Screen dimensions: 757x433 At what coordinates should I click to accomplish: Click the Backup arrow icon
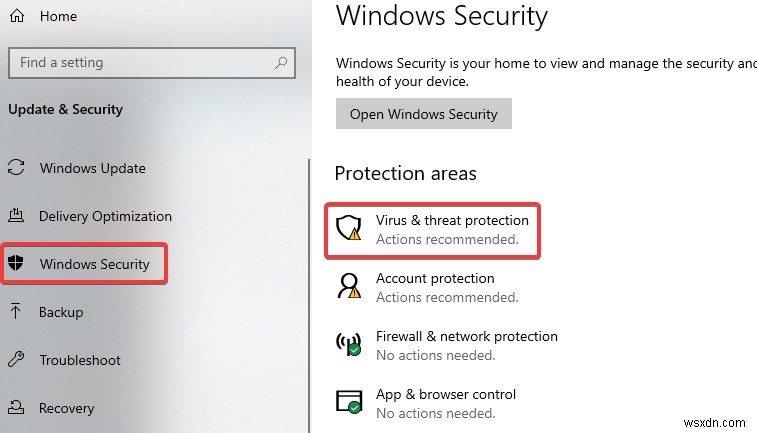(x=16, y=312)
